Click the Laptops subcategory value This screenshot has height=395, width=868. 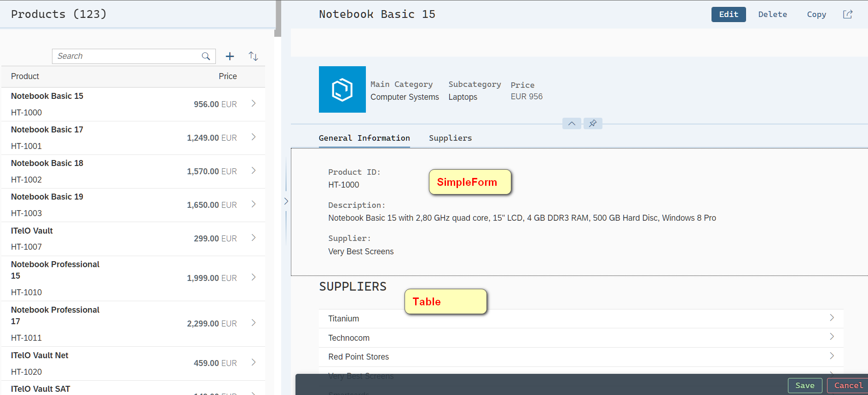[x=463, y=97]
